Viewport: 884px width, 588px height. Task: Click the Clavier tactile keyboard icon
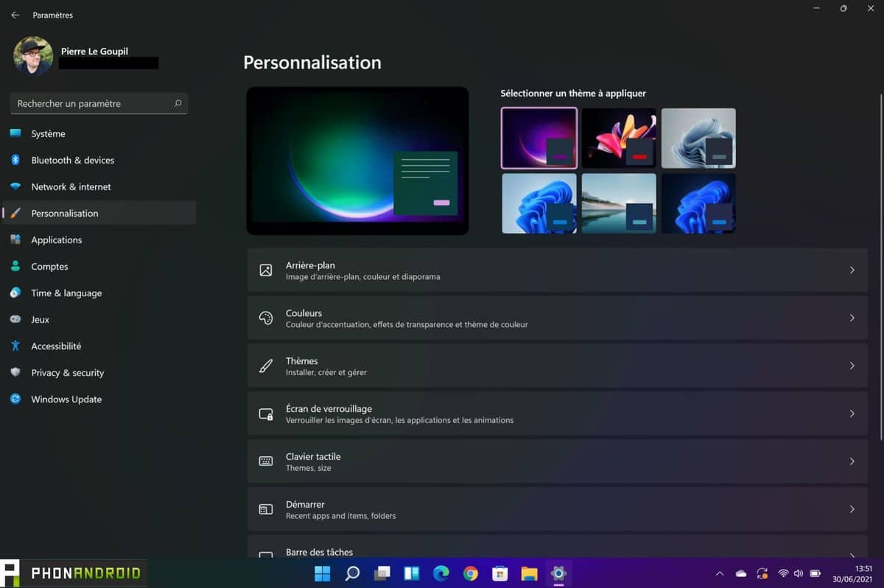coord(266,461)
